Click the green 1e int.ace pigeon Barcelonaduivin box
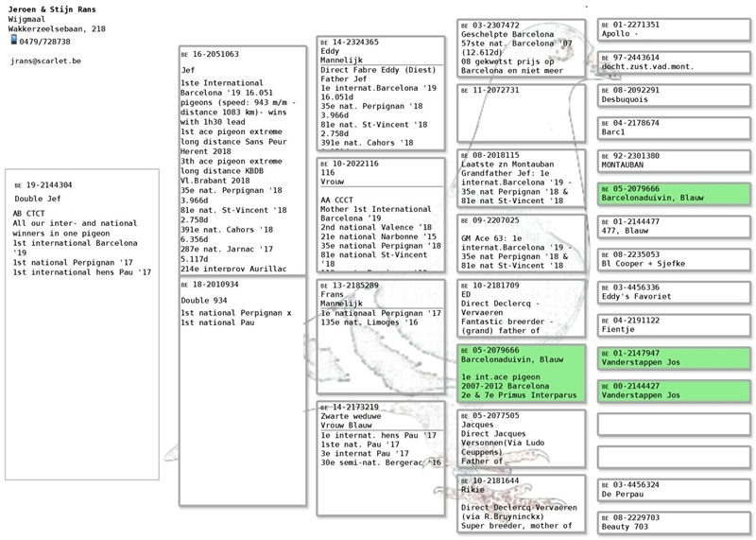The height and width of the screenshot is (540, 756). [x=521, y=373]
